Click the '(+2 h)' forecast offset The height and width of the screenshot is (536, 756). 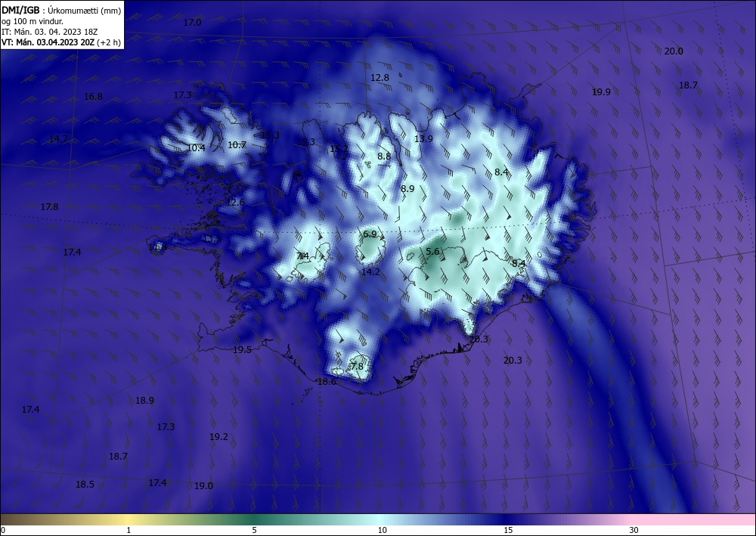point(108,42)
